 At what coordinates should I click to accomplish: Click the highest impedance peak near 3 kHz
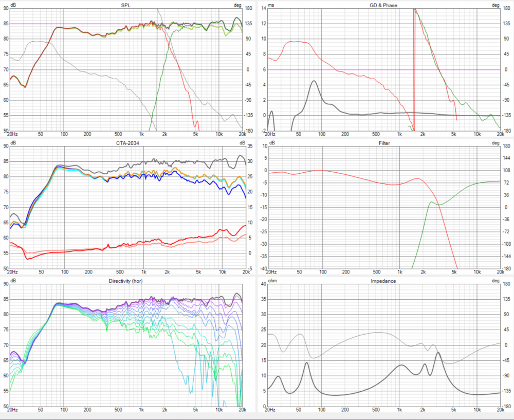[438, 353]
